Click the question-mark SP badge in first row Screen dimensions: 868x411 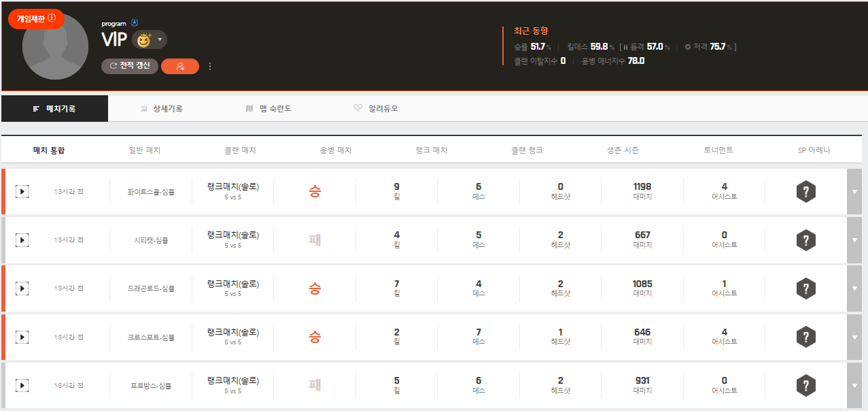coord(805,192)
